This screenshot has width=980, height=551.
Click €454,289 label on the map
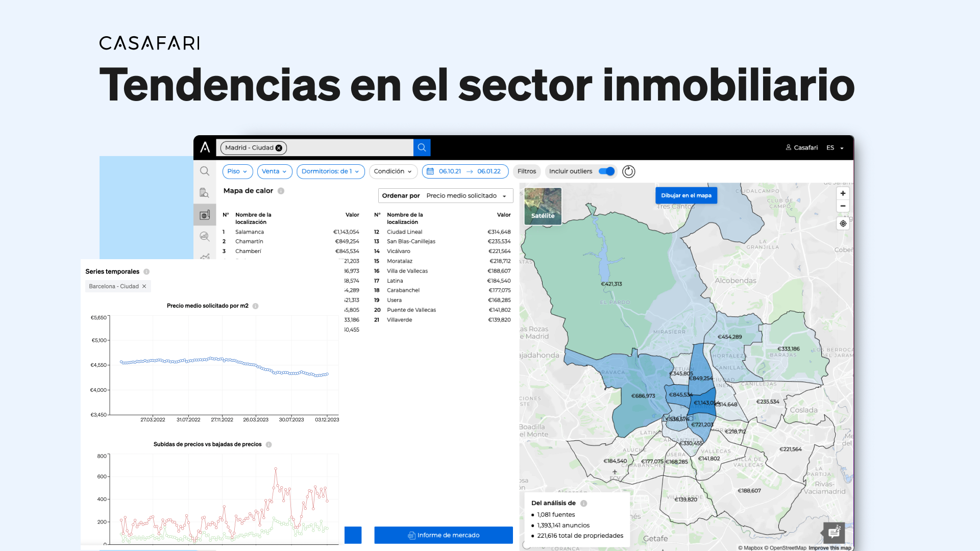pos(730,337)
